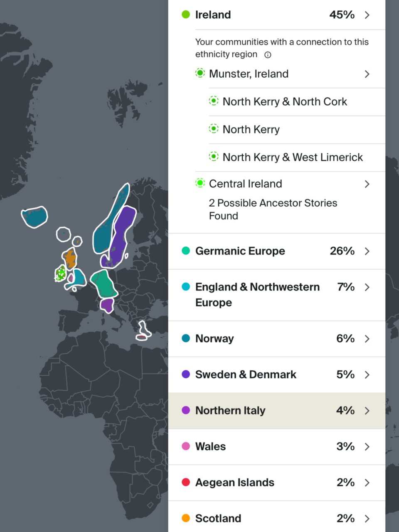Viewport: 399px width, 532px height.
Task: Click the red Aegean Islands dot
Action: click(x=186, y=482)
